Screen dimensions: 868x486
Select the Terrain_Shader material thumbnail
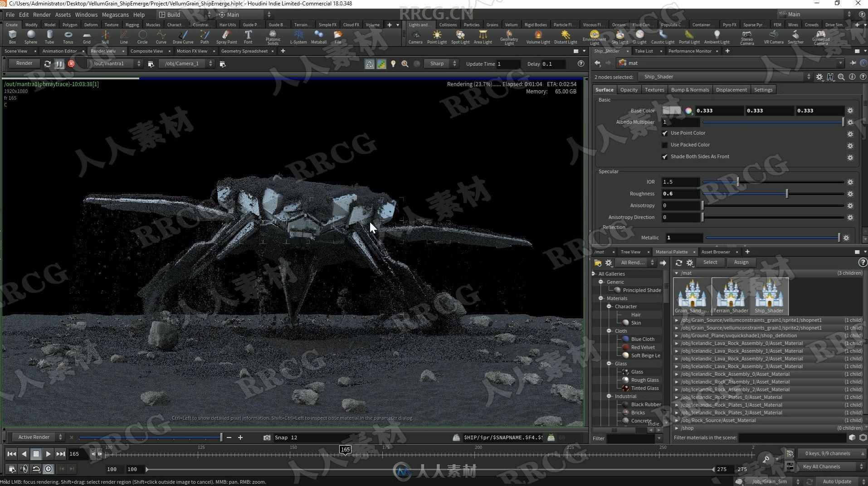(731, 296)
